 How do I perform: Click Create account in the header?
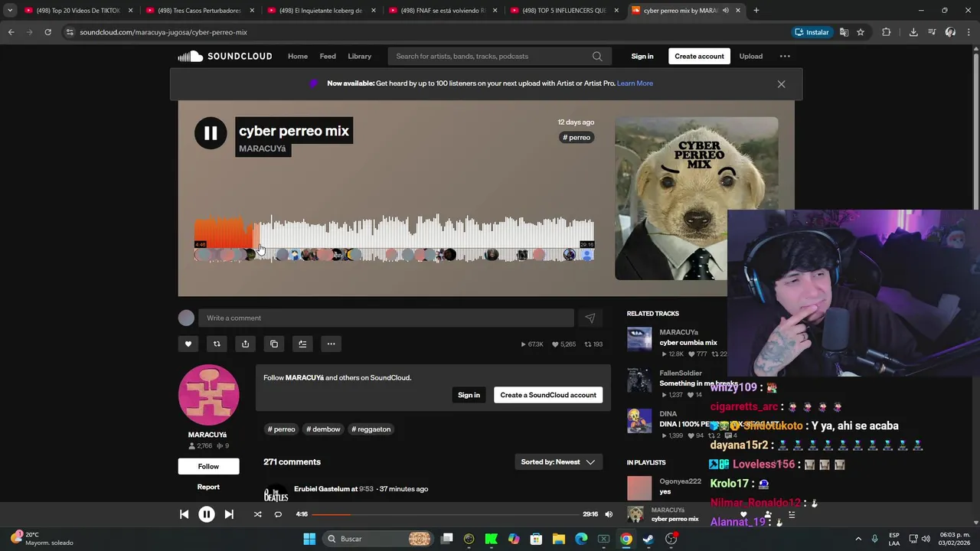pyautogui.click(x=699, y=56)
